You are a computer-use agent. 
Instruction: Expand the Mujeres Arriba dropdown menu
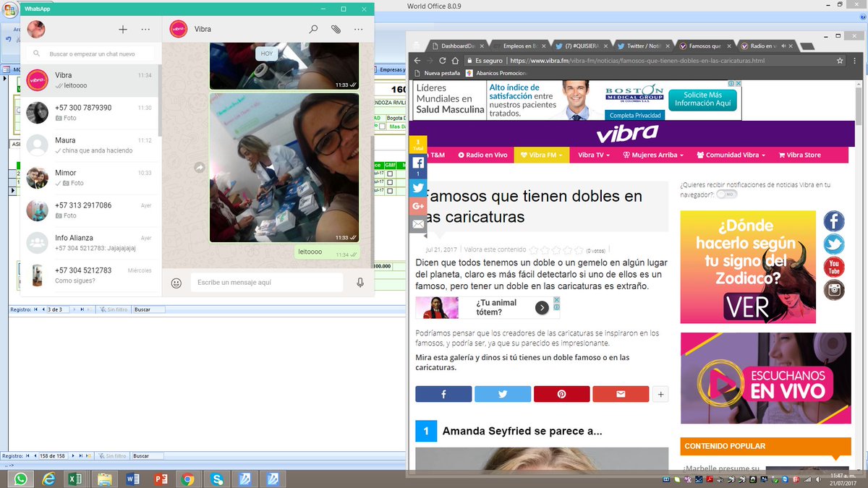pos(653,155)
